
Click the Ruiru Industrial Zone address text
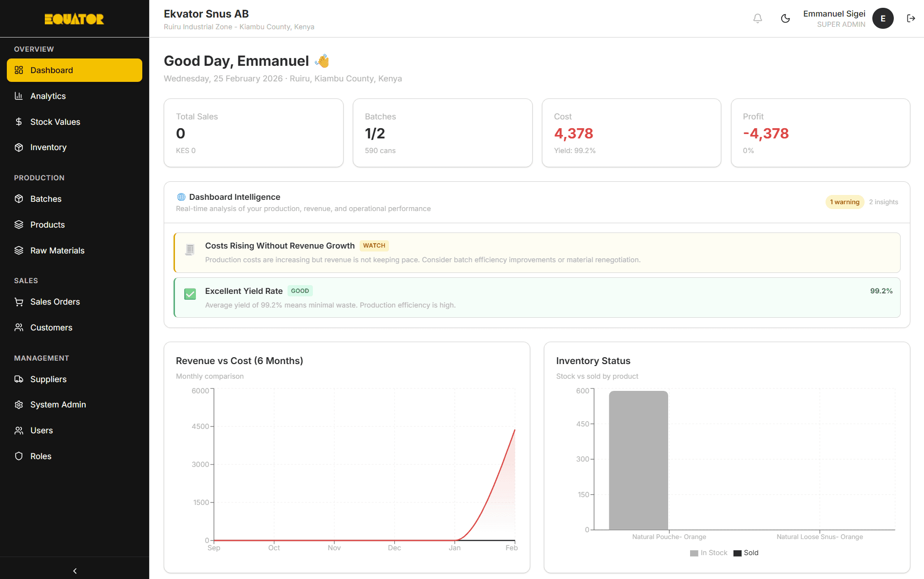click(239, 27)
